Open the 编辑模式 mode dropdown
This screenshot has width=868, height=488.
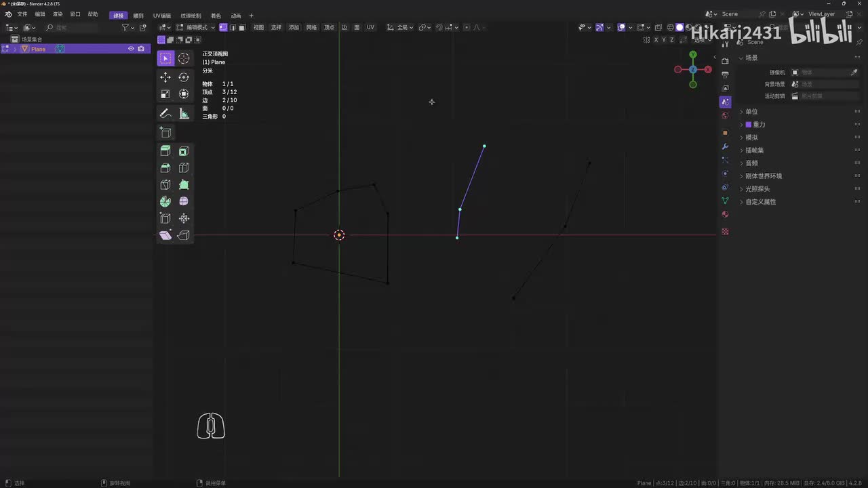pyautogui.click(x=196, y=27)
